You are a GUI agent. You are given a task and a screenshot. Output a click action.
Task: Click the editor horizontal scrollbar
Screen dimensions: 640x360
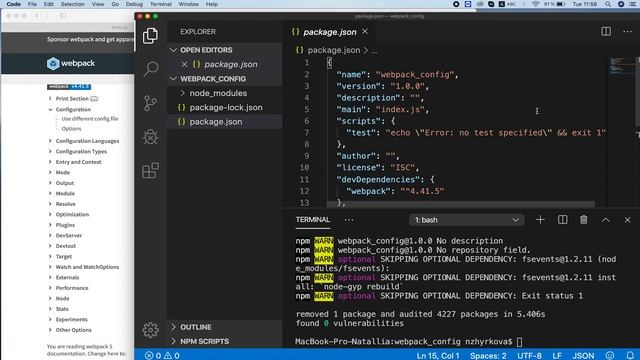(460, 204)
